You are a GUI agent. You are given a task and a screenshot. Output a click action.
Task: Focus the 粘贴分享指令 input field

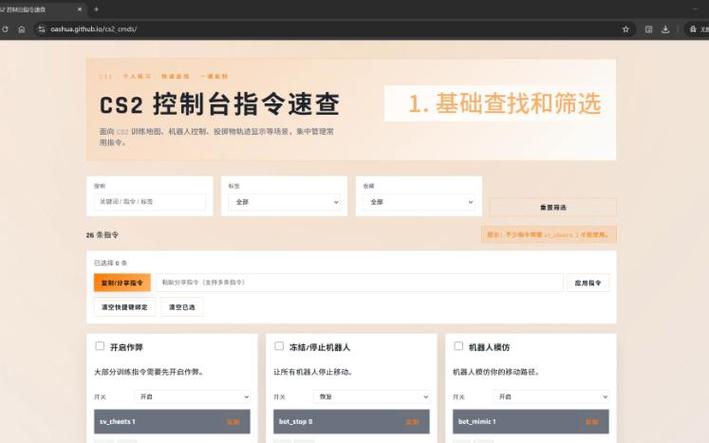pyautogui.click(x=359, y=283)
